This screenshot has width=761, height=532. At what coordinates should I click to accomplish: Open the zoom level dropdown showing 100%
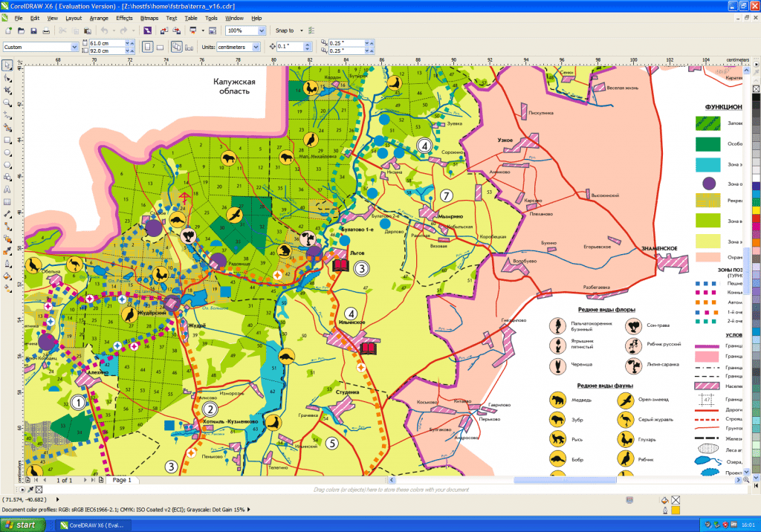tap(261, 31)
